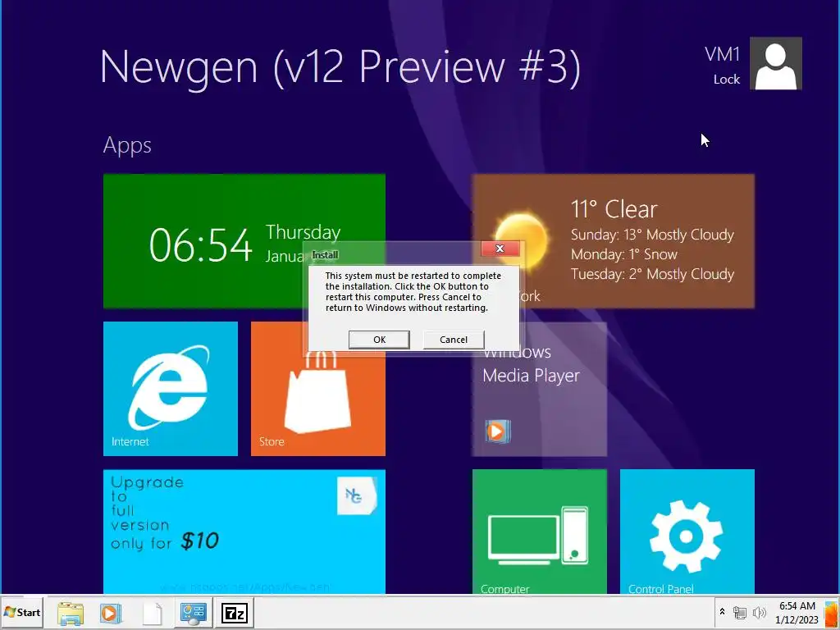Click the control panel taskbar icon
This screenshot has height=630, width=840.
pyautogui.click(x=193, y=613)
